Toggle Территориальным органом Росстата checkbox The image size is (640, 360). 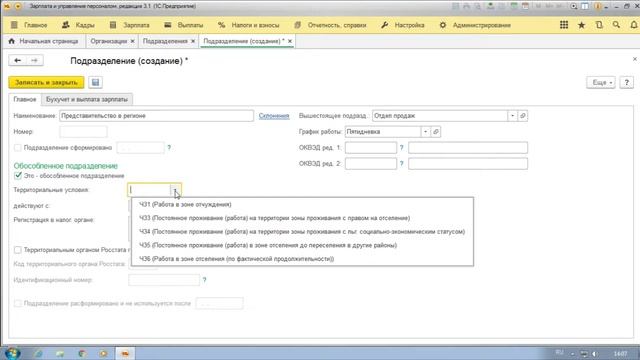(18, 250)
